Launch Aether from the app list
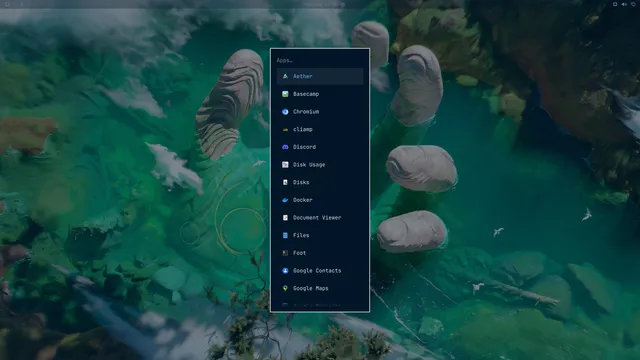This screenshot has height=360, width=640. [x=320, y=76]
